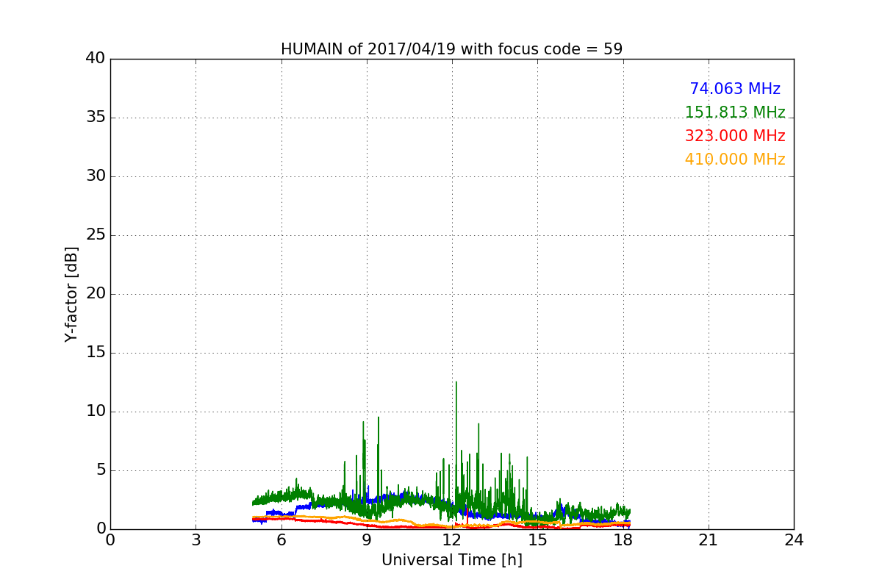Click x-axis tick label 9
The width and height of the screenshot is (882, 588).
click(x=367, y=540)
